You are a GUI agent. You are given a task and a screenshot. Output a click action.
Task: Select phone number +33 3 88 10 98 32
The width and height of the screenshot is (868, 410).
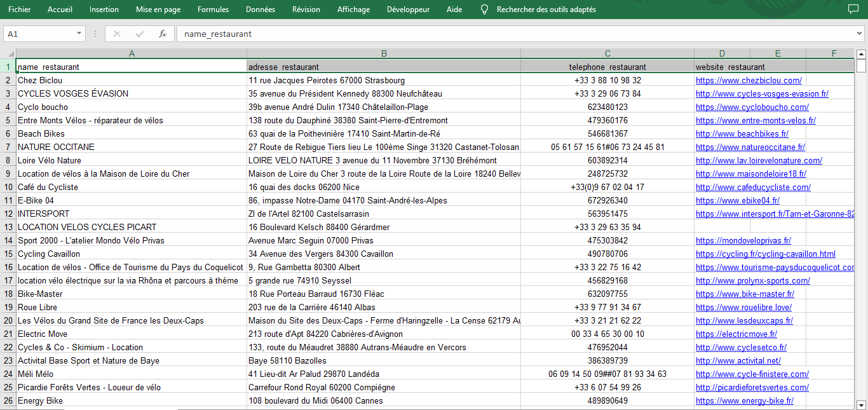point(607,81)
